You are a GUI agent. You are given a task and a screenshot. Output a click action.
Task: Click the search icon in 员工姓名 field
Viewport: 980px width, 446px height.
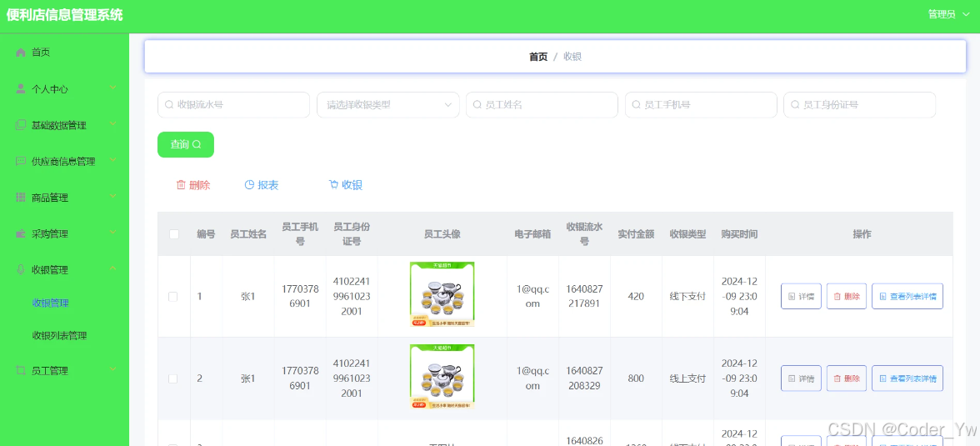click(477, 105)
